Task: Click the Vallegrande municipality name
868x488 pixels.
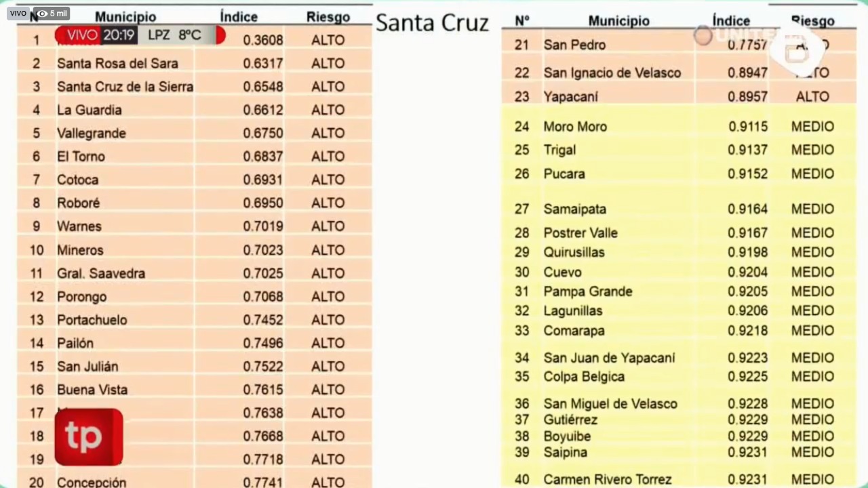Action: pyautogui.click(x=92, y=134)
